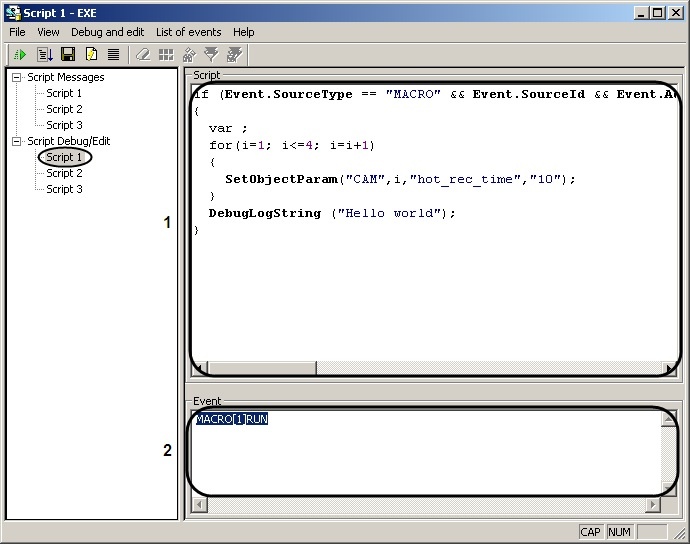Open the File menu
690x544 pixels.
(17, 32)
